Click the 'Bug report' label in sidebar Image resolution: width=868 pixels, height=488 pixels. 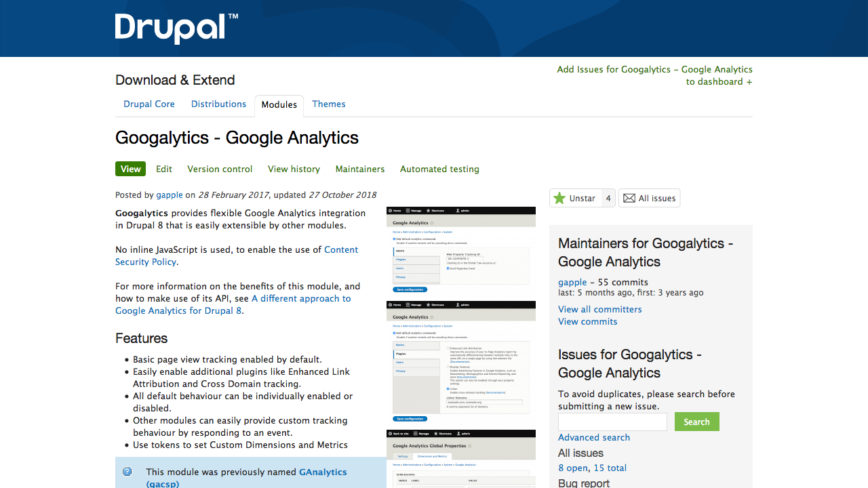point(584,483)
